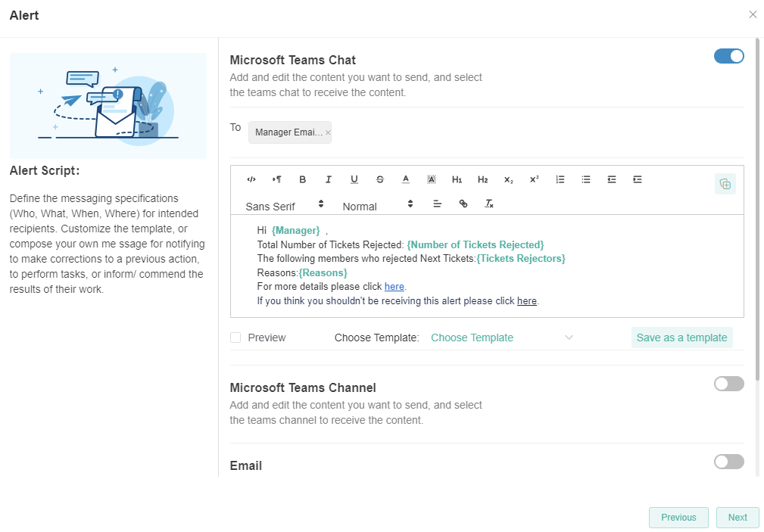This screenshot has height=532, width=764.
Task: Insert an ordered numbered list
Action: pyautogui.click(x=560, y=179)
